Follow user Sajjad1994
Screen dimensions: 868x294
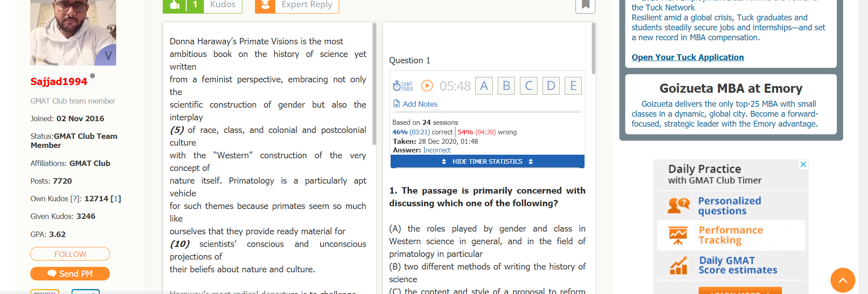pos(70,254)
